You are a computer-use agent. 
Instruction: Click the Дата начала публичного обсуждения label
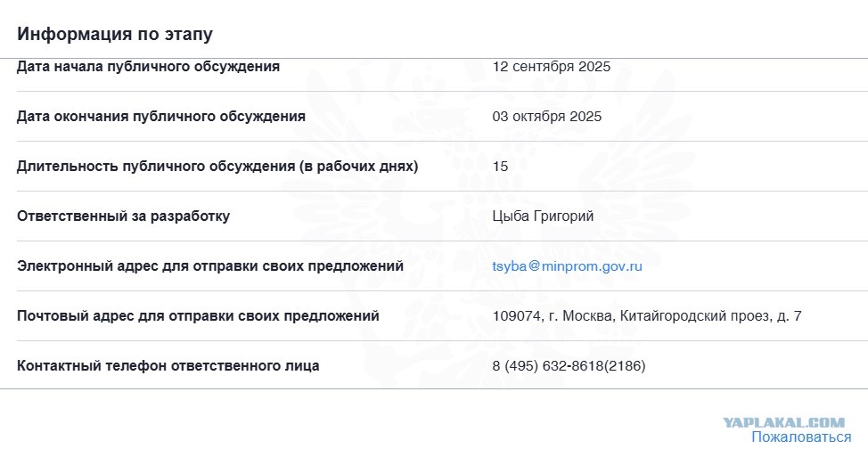point(148,67)
